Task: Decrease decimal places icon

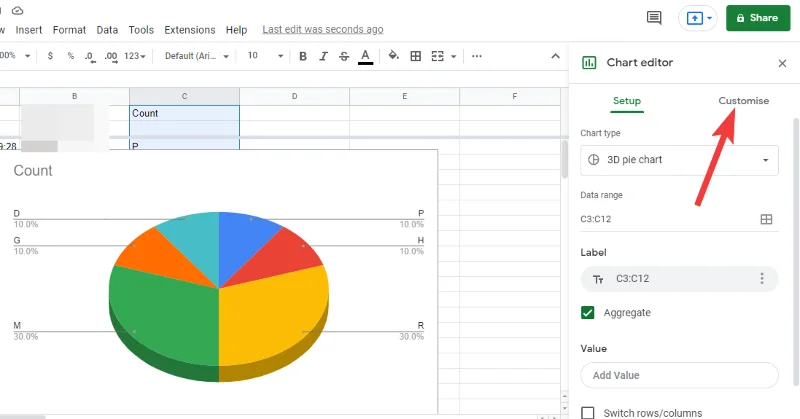Action: click(90, 56)
